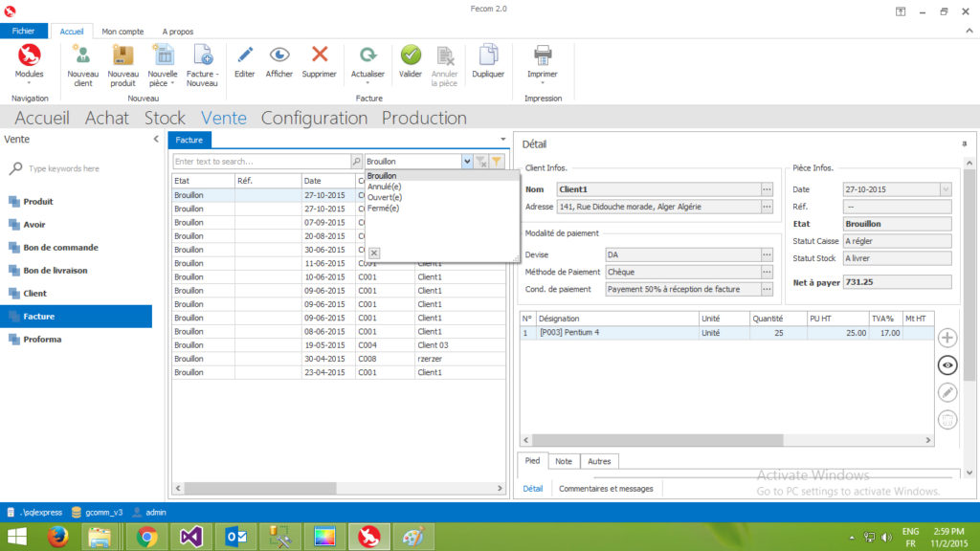
Task: Open the Modules navigation button
Action: (x=30, y=64)
